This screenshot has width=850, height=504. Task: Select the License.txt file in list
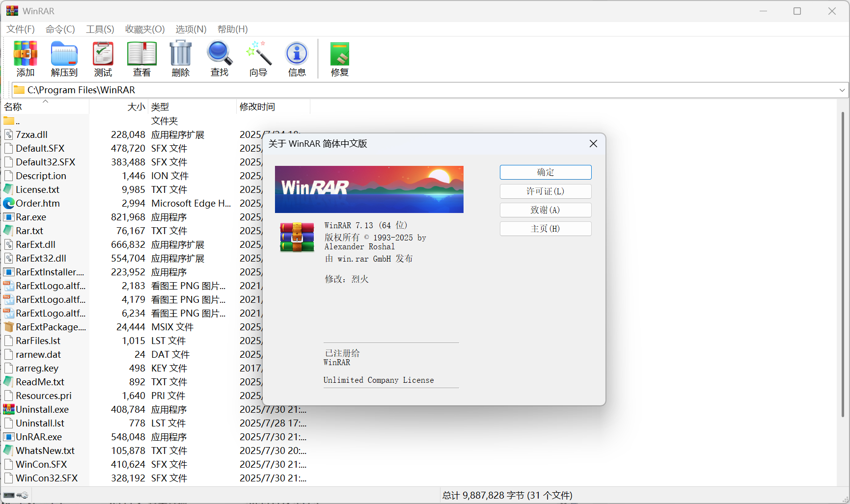coord(37,189)
